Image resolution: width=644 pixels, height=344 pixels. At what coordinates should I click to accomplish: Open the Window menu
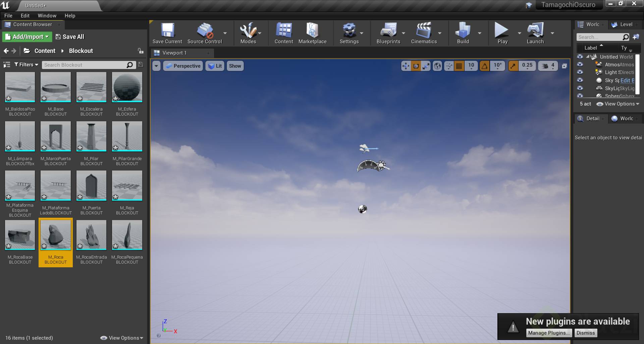click(x=47, y=16)
